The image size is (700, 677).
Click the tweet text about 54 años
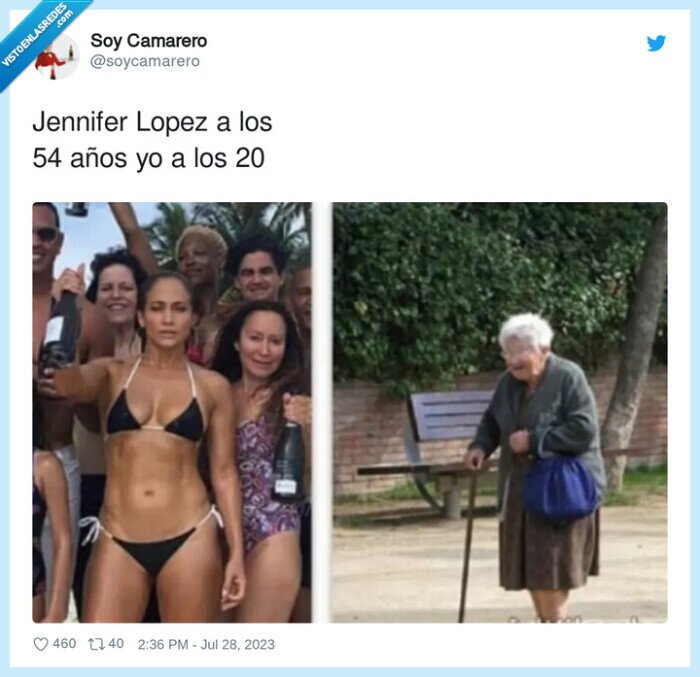coord(152,140)
